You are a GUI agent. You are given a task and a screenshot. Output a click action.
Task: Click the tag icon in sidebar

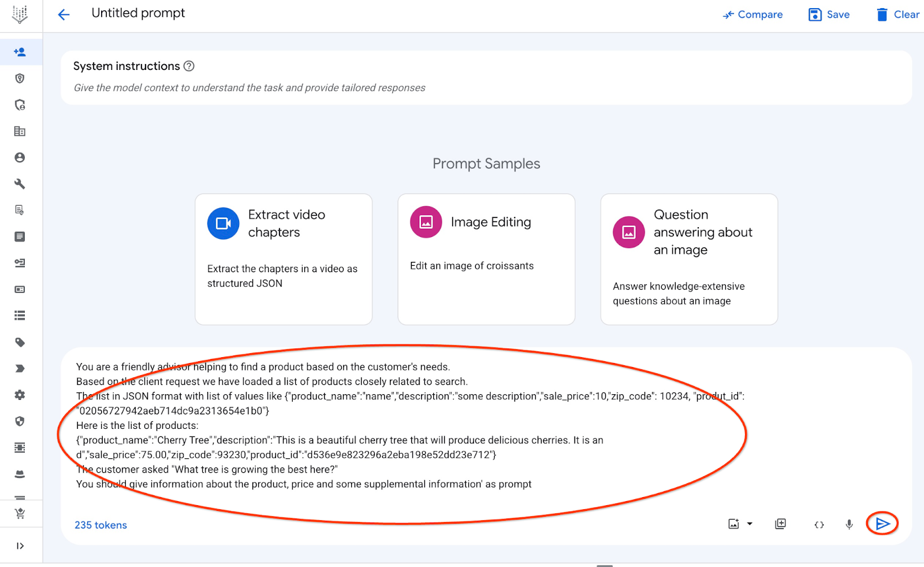20,342
